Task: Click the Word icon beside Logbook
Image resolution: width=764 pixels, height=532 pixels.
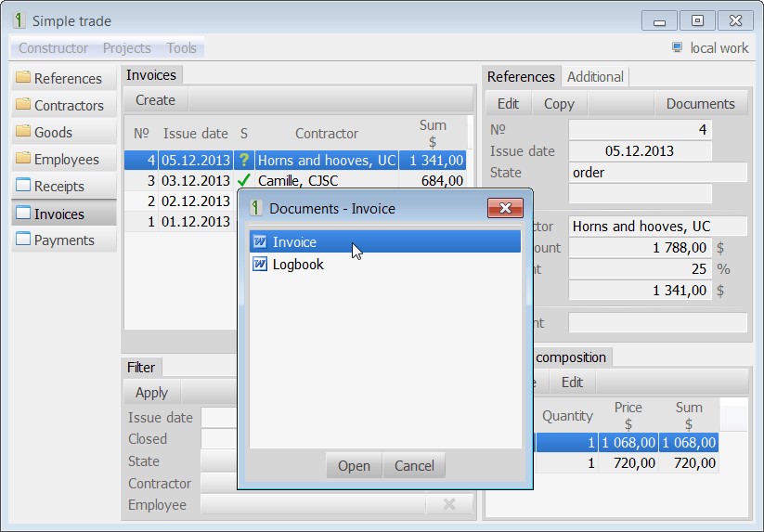Action: (x=260, y=264)
